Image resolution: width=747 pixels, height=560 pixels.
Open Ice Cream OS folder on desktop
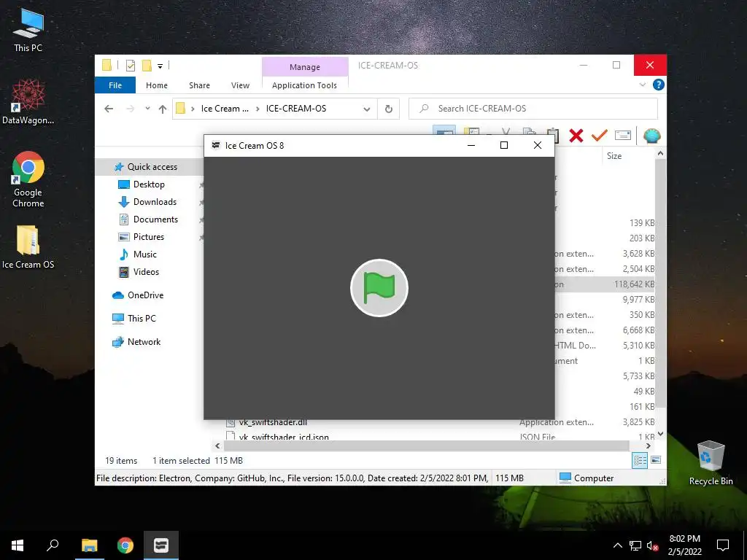(x=28, y=247)
